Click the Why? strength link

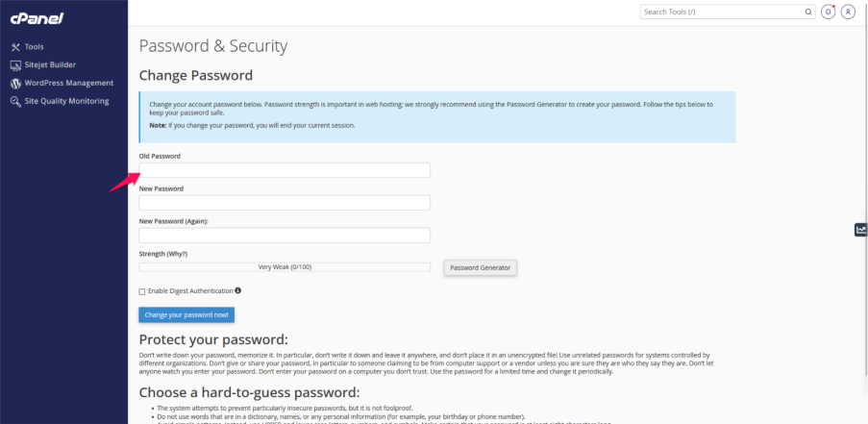(178, 254)
